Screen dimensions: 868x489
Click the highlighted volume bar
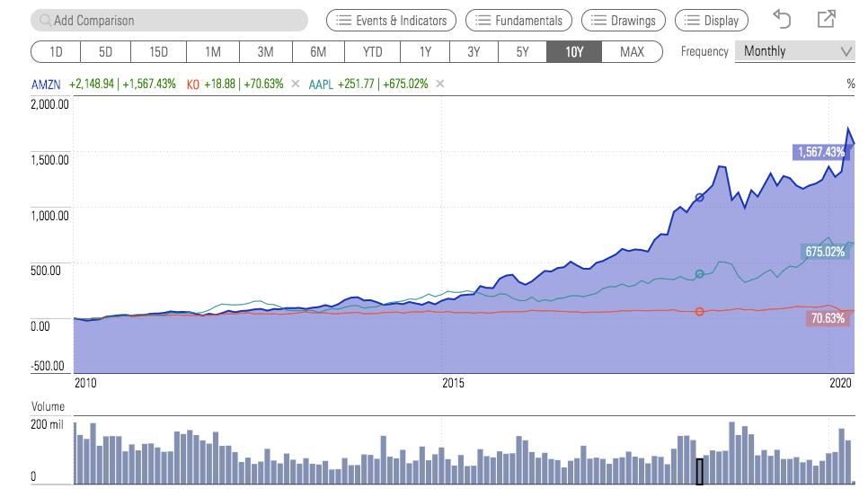click(x=700, y=471)
